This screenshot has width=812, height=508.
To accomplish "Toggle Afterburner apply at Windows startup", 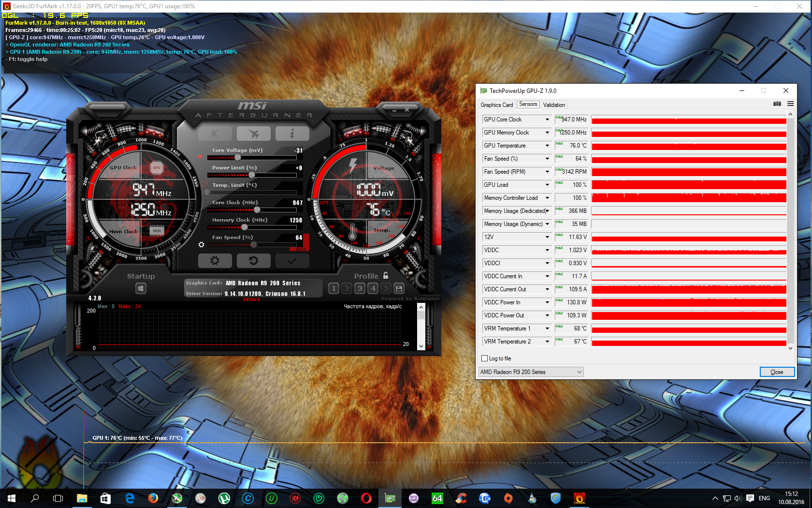I will point(141,288).
